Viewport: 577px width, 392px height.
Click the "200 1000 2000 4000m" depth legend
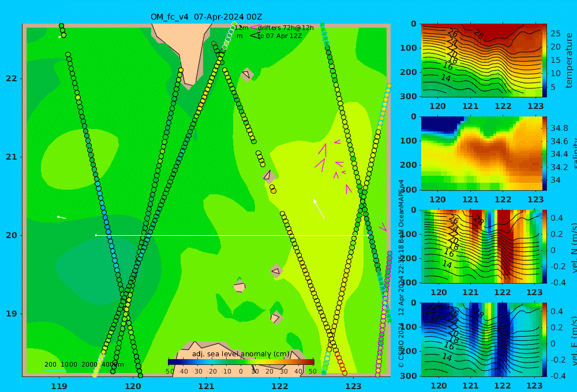(x=84, y=364)
